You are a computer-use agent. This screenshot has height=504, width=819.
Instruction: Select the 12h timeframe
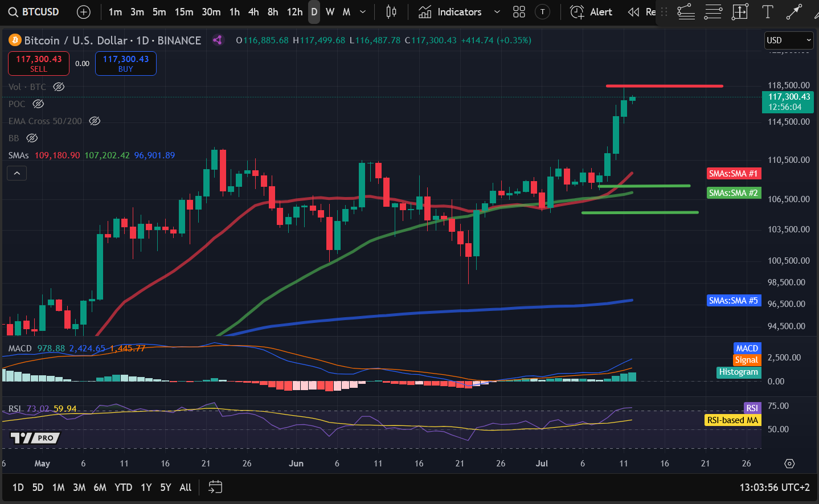pyautogui.click(x=294, y=12)
